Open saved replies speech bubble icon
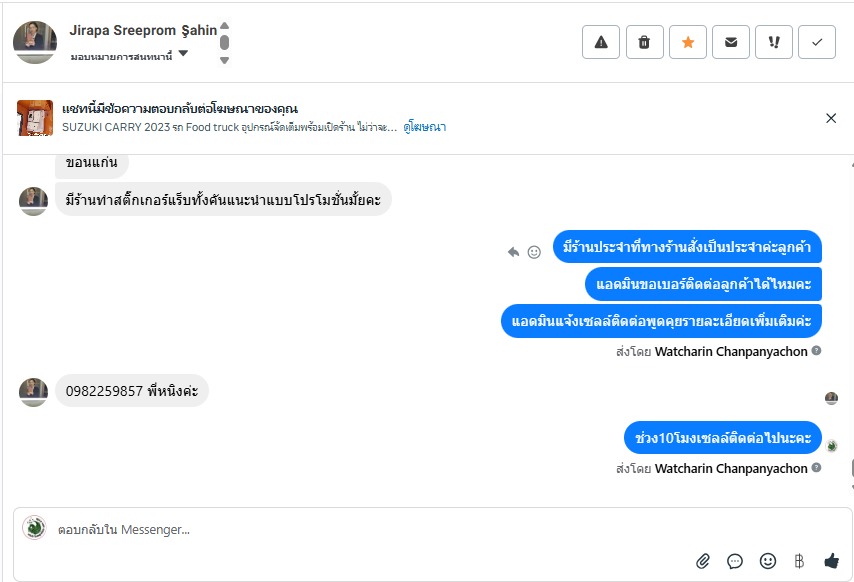The height and width of the screenshot is (582, 854). pos(735,561)
